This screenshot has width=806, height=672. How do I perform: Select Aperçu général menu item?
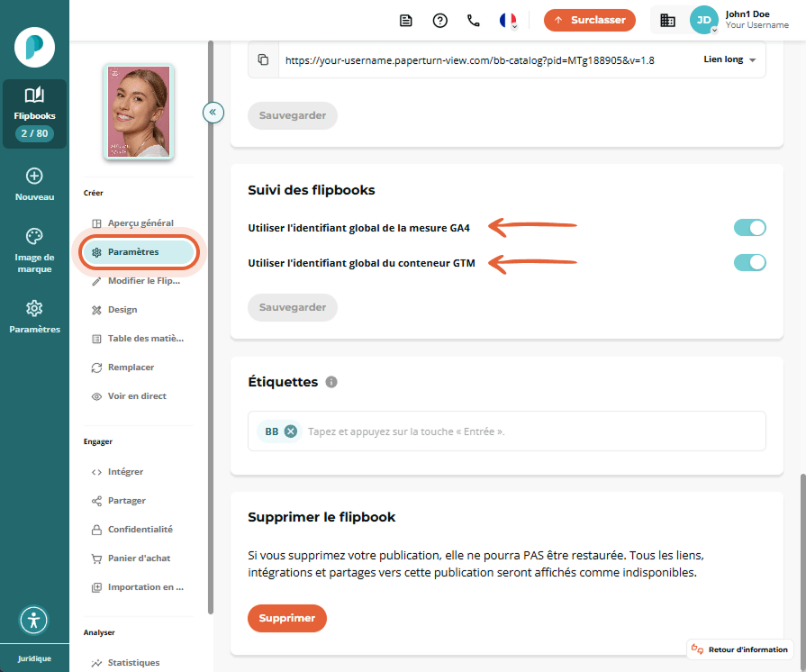pos(139,223)
